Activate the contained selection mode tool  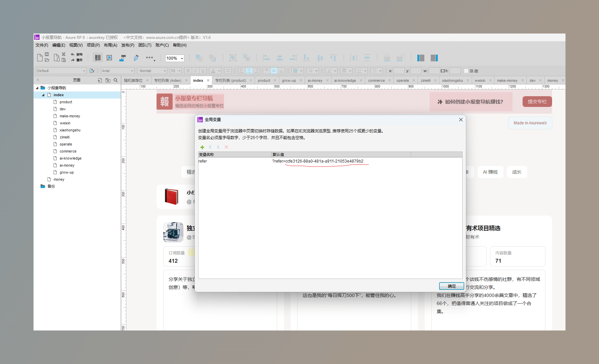(x=109, y=58)
